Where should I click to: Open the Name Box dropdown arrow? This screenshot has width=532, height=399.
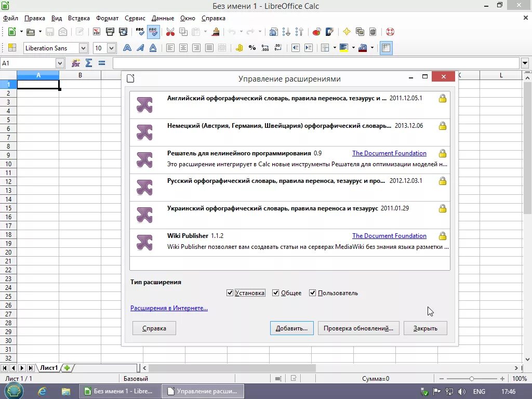(x=60, y=63)
